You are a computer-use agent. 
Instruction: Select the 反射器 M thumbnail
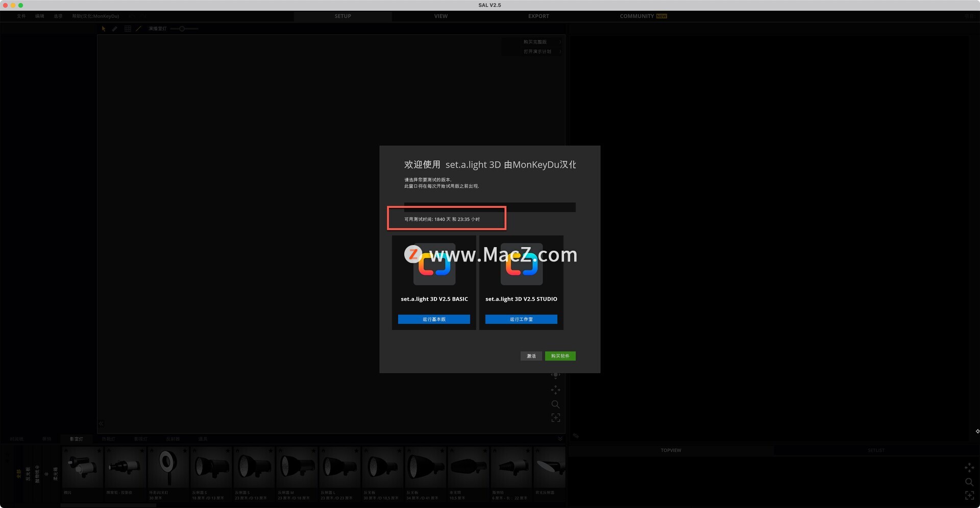[x=297, y=467]
